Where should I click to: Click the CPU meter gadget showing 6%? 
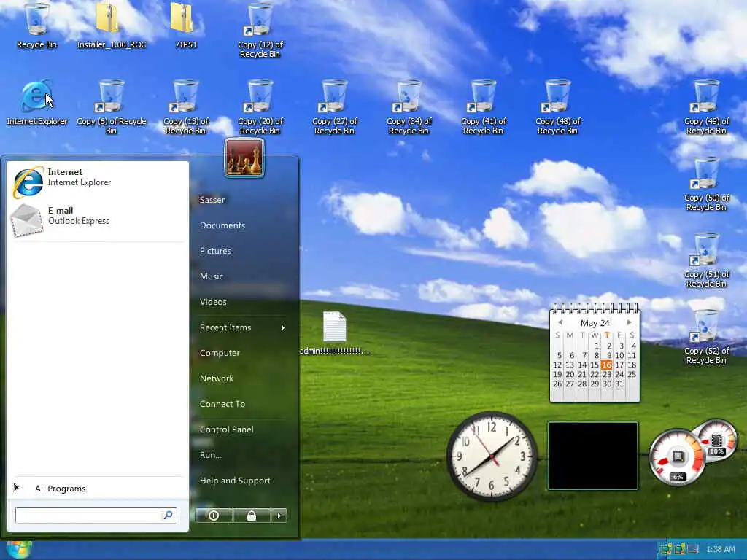(677, 458)
